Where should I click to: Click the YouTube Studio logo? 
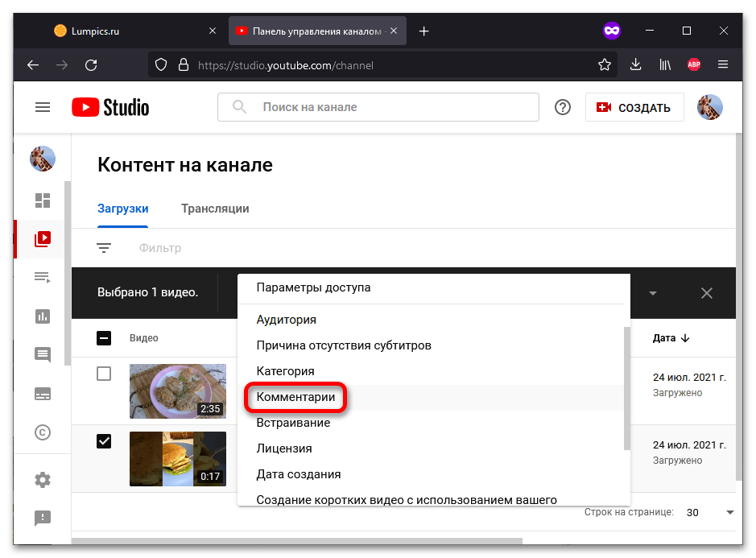click(x=110, y=107)
